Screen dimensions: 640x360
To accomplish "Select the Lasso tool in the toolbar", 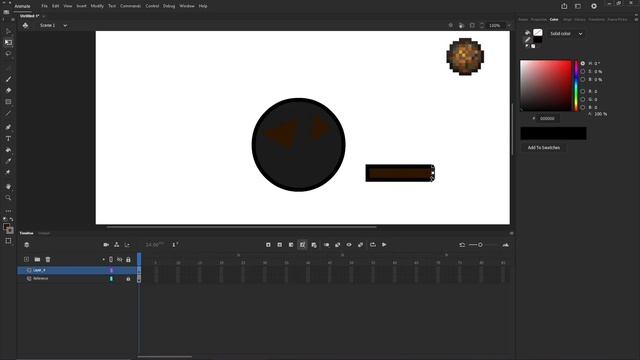I will pyautogui.click(x=8, y=53).
